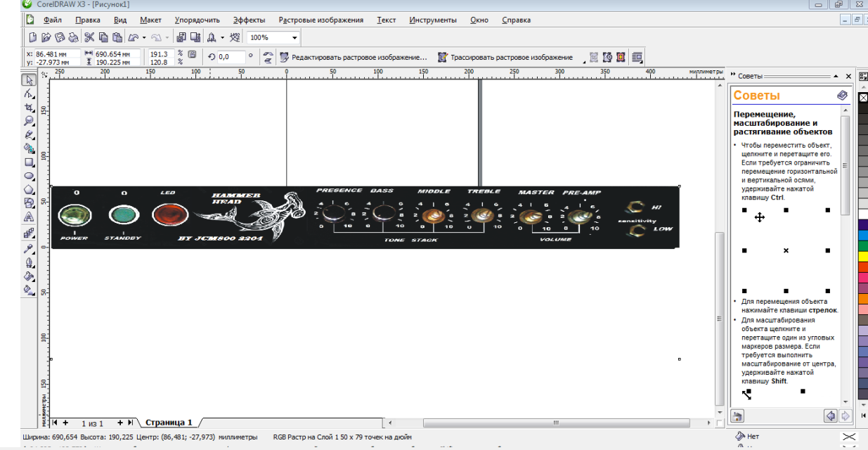Pick the red color swatch in palette

point(863,268)
